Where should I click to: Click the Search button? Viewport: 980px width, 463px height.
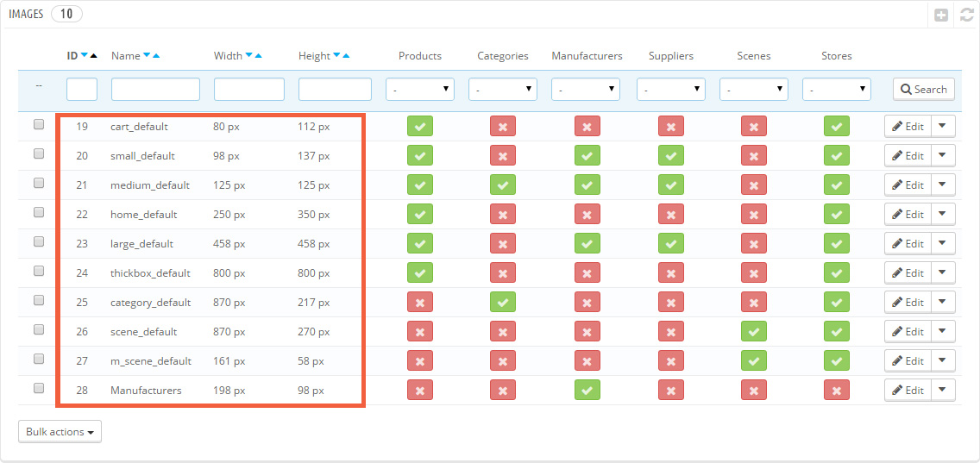924,90
